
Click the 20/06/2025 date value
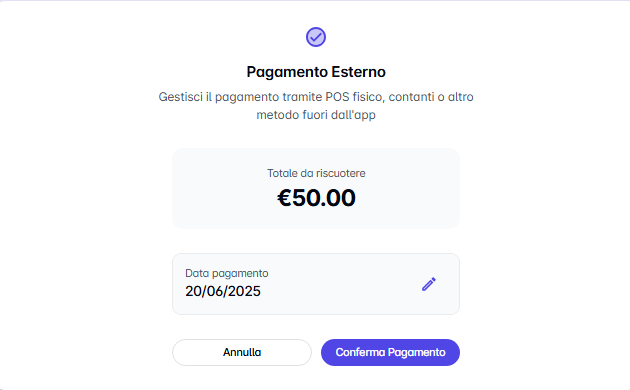pos(223,291)
